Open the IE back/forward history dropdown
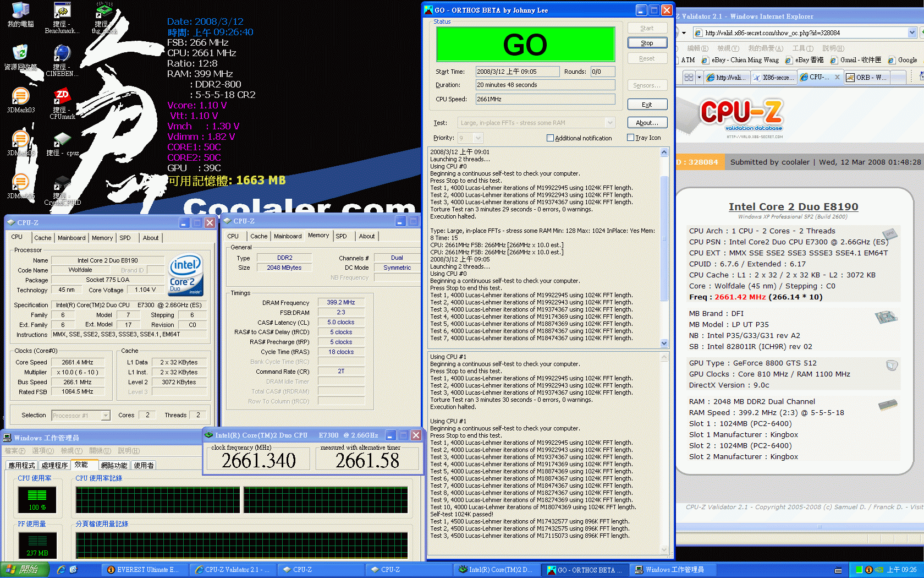The image size is (924, 578). pos(684,33)
